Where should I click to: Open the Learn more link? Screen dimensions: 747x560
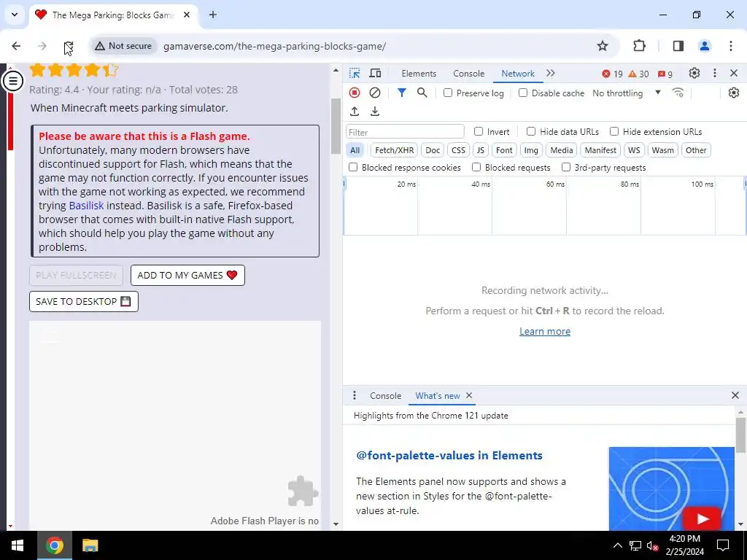pyautogui.click(x=544, y=332)
